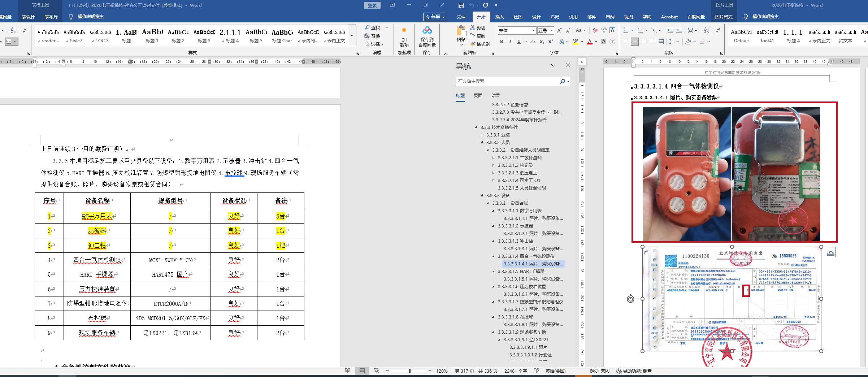
Task: Click the Increase Indent icon
Action: click(679, 31)
